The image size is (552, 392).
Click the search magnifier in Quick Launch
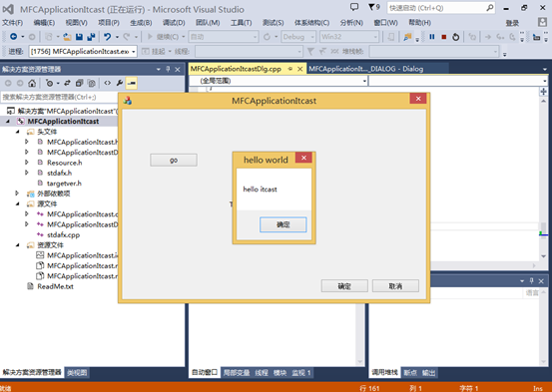(490, 7)
